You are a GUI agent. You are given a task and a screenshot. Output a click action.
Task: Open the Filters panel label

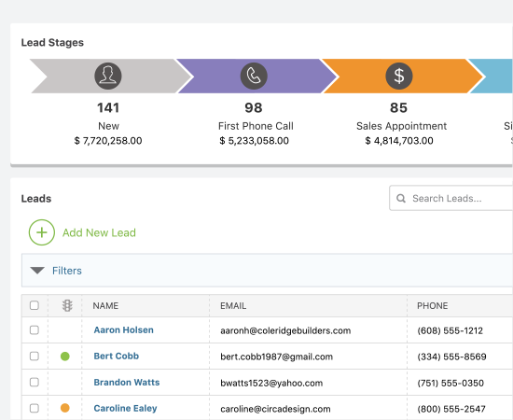point(67,271)
